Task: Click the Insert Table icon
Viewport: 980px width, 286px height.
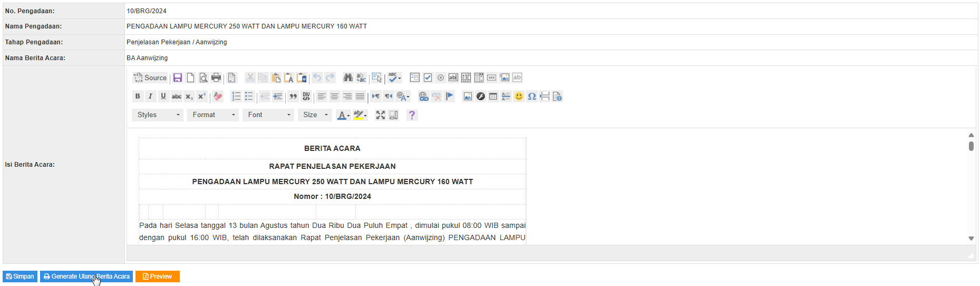Action: tap(493, 96)
